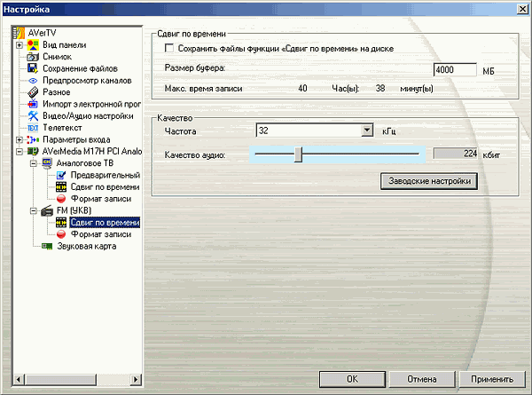Click the AVerTV root icon in tree

(20, 33)
